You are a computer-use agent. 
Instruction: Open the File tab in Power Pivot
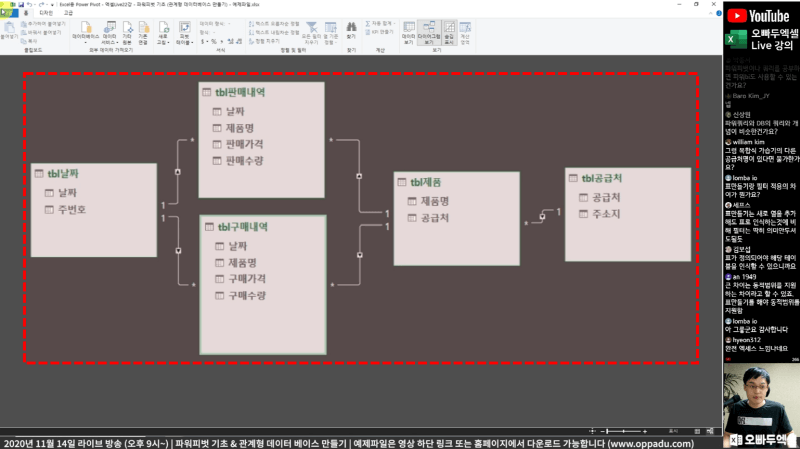9,13
